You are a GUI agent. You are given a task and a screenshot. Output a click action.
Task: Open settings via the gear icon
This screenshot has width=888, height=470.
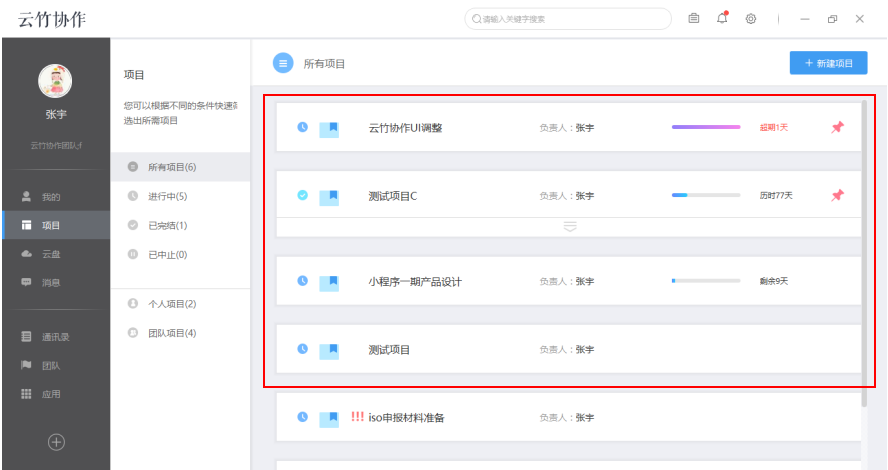click(x=751, y=19)
